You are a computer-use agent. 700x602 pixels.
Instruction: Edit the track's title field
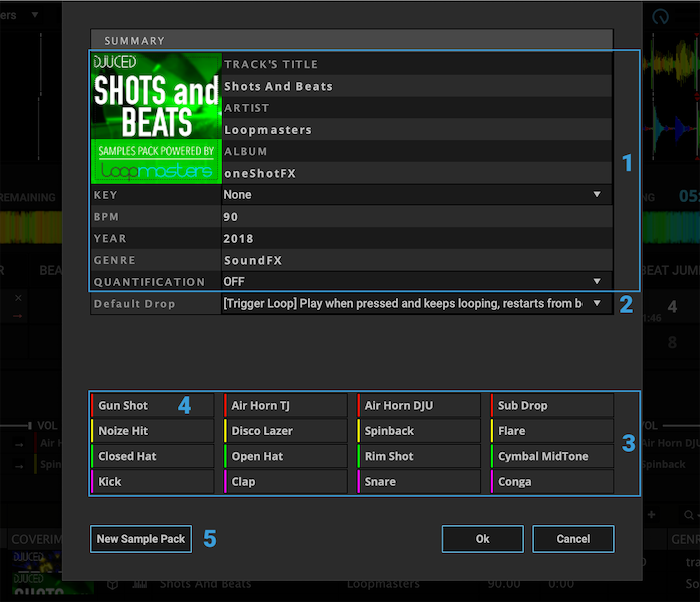pos(415,86)
